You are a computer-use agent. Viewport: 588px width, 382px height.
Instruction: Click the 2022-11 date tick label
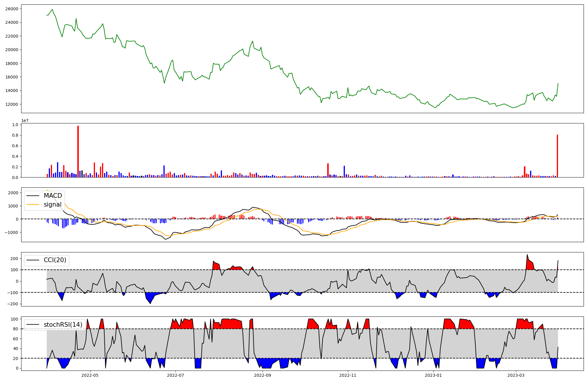click(348, 375)
